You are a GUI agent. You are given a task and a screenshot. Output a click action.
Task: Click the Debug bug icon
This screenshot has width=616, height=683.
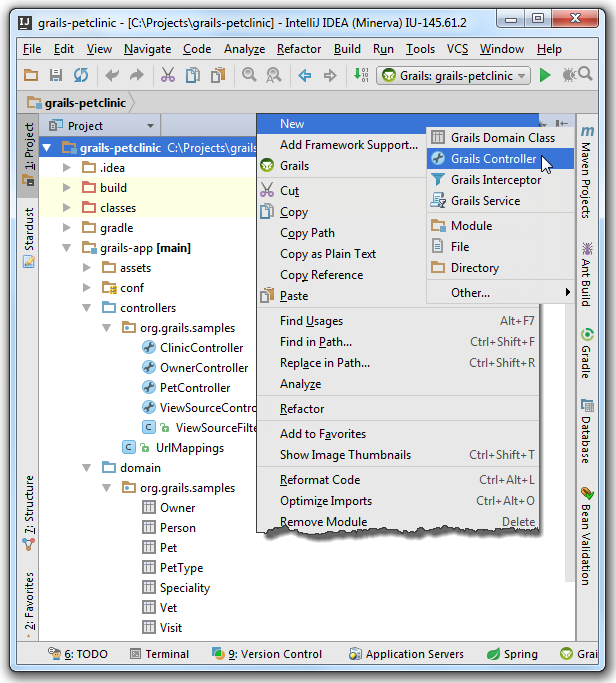pyautogui.click(x=569, y=75)
